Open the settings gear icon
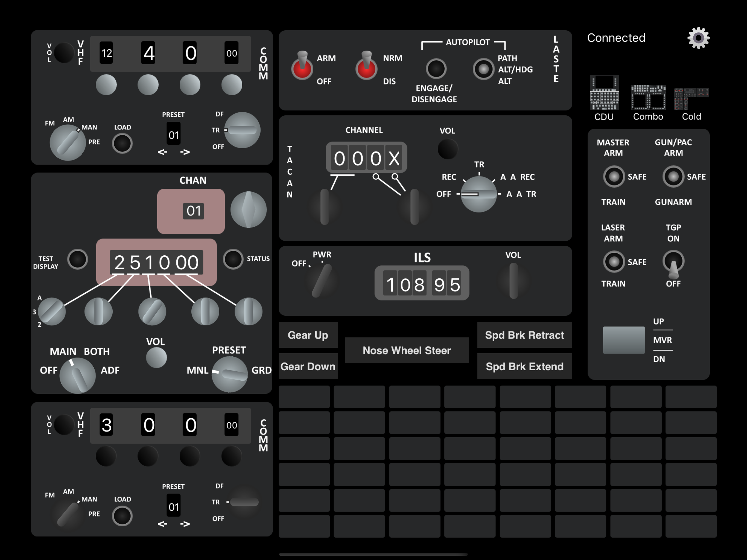747x560 pixels. 698,38
